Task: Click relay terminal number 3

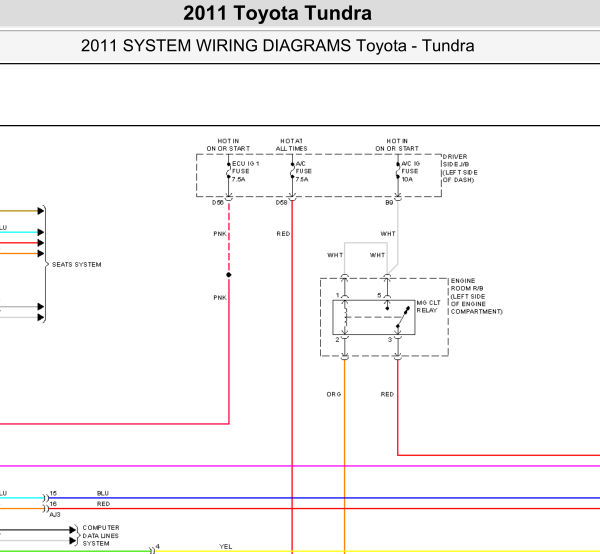Action: [390, 340]
